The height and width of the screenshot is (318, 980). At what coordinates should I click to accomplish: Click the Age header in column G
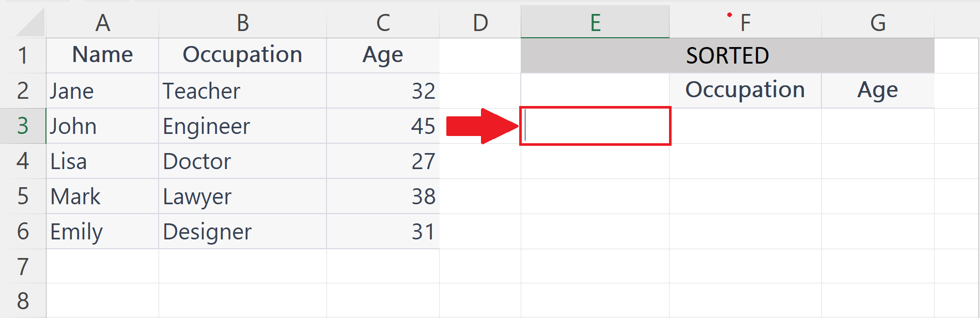(x=878, y=90)
